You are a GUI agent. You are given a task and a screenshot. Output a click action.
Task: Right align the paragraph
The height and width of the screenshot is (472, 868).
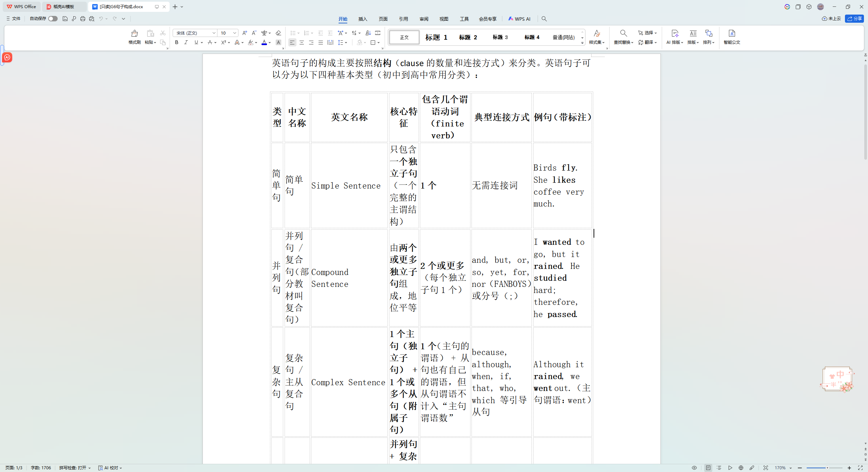(311, 42)
